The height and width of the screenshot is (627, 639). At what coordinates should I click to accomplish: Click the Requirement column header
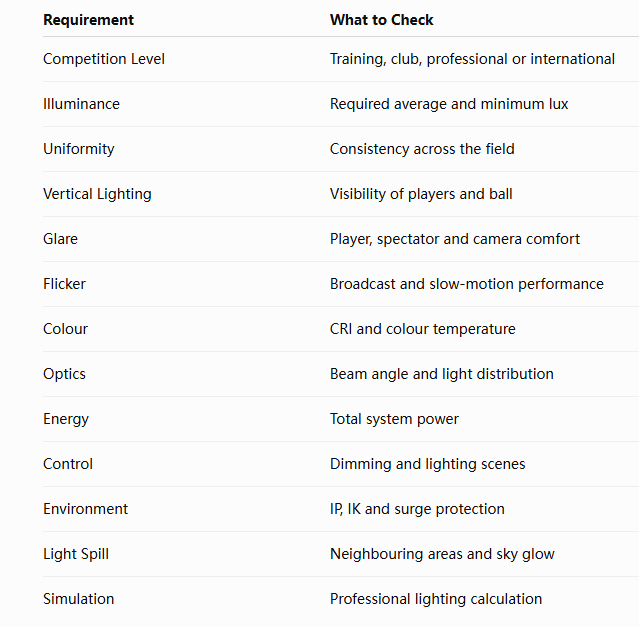click(x=88, y=20)
